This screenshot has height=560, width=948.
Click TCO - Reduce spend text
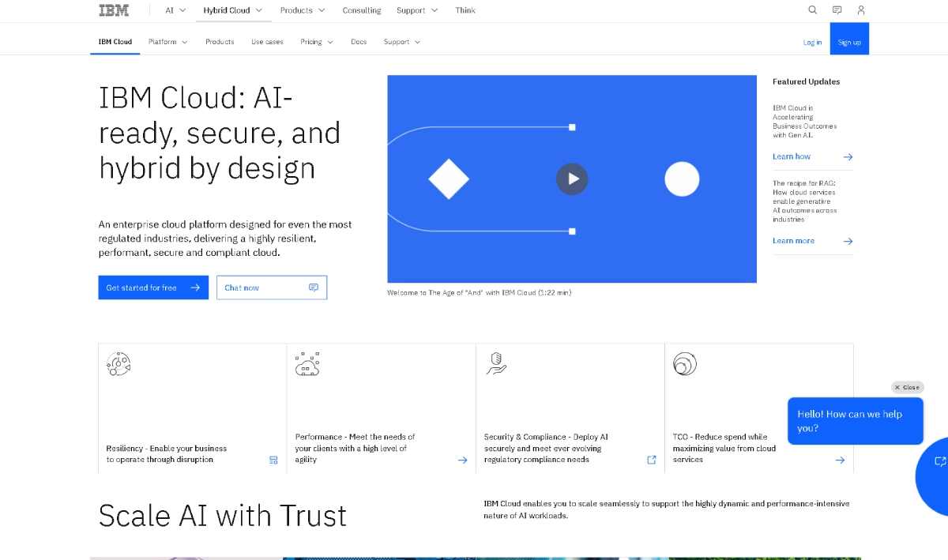(x=724, y=448)
